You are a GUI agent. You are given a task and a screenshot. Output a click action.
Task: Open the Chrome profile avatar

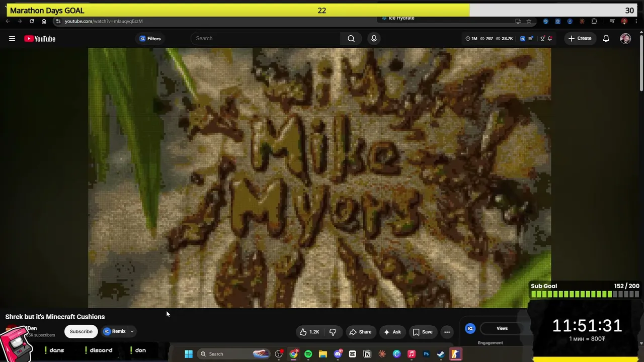(624, 21)
